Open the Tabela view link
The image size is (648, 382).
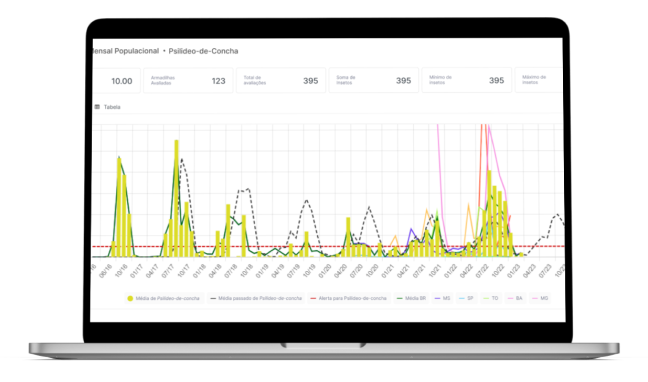click(x=112, y=107)
